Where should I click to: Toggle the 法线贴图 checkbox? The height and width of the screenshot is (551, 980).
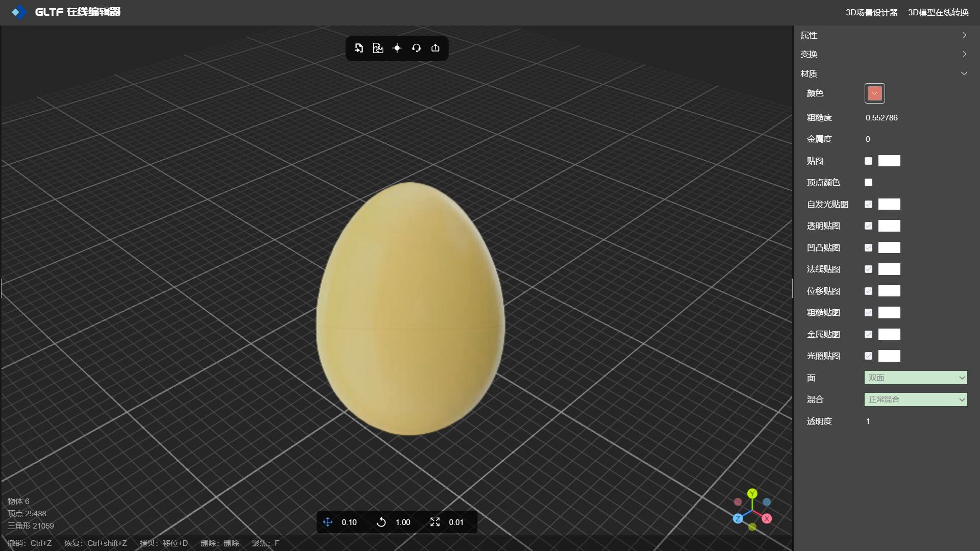868,269
